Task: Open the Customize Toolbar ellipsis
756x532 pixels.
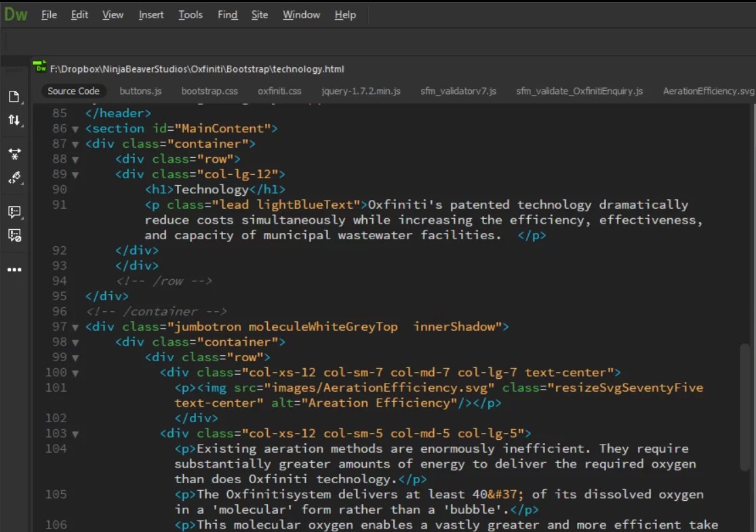Action: [14, 269]
